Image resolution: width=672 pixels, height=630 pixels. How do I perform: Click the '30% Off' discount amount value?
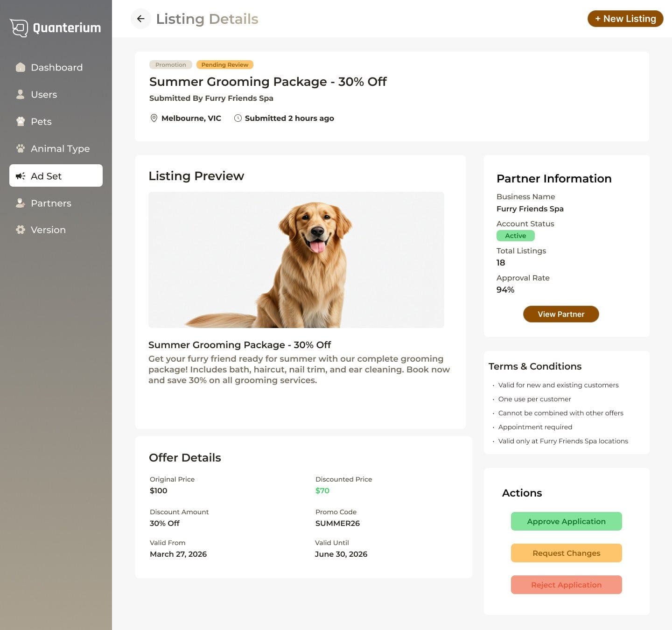[165, 523]
